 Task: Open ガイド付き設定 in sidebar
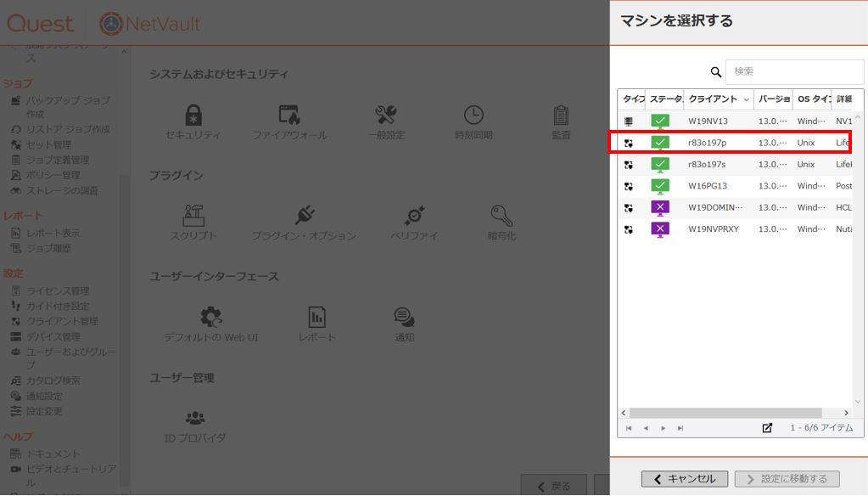(x=58, y=307)
